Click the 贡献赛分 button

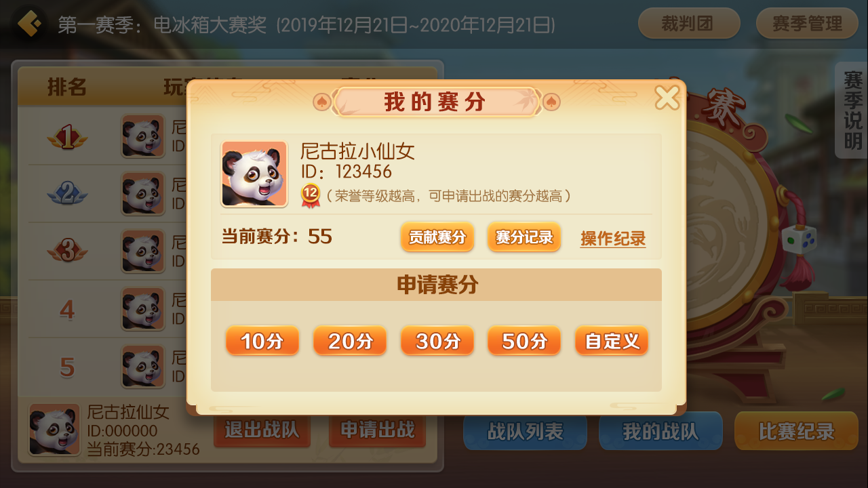tap(437, 237)
